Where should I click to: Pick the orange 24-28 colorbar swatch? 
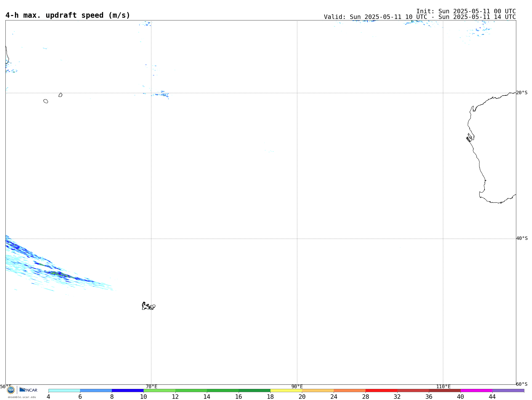[x=350, y=391]
